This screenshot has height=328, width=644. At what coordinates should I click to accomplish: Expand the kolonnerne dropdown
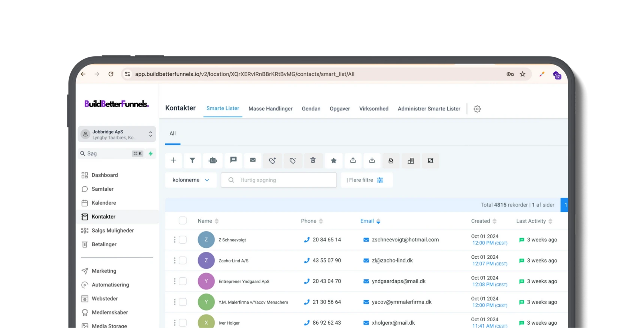pos(191,180)
